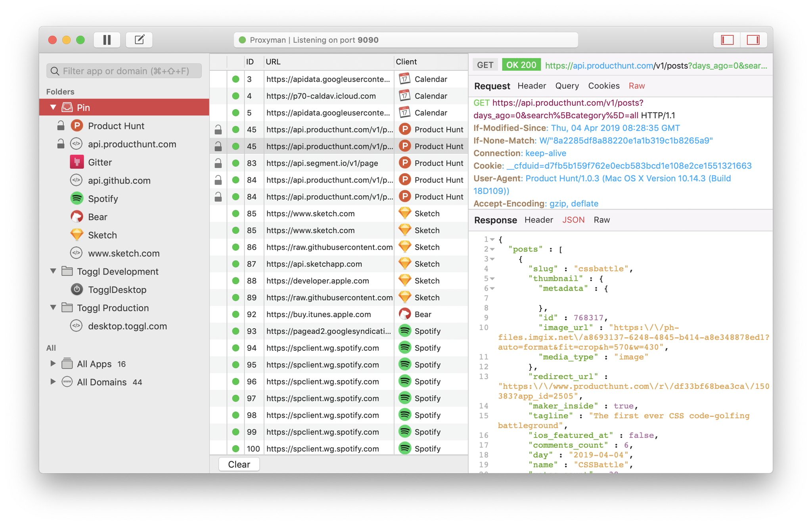Viewport: 812px width, 525px height.
Task: Open the Response Header tab
Action: pyautogui.click(x=538, y=220)
